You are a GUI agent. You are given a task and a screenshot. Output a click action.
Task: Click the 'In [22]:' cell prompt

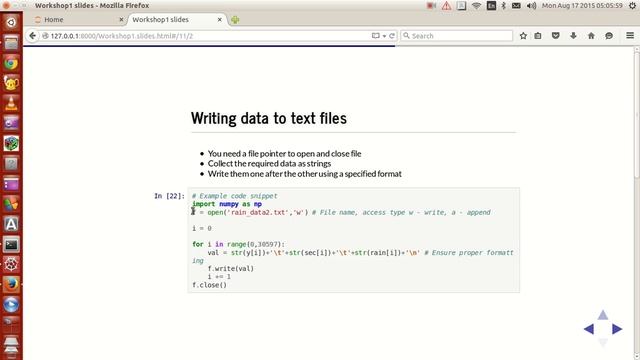(x=169, y=196)
